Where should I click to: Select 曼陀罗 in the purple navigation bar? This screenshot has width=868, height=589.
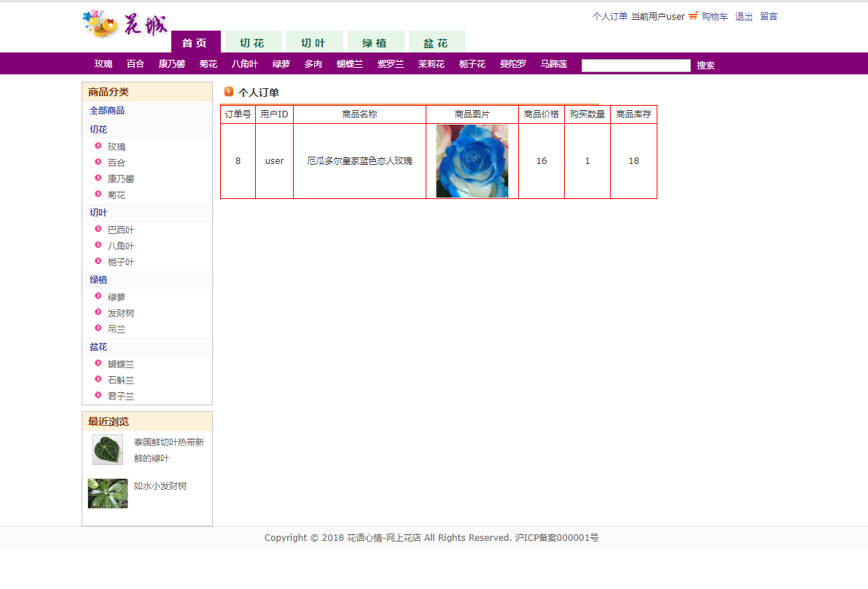512,63
